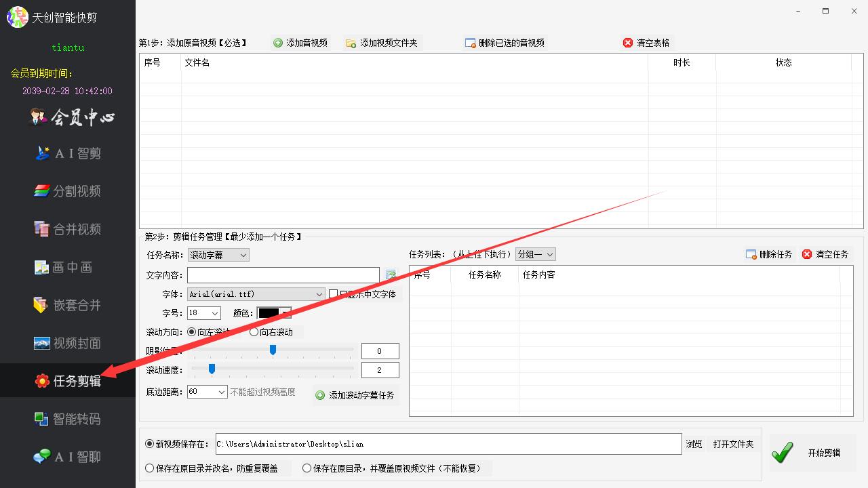Open the 任务名称 dropdown showing 滚动字幕
The image size is (868, 488).
point(218,255)
